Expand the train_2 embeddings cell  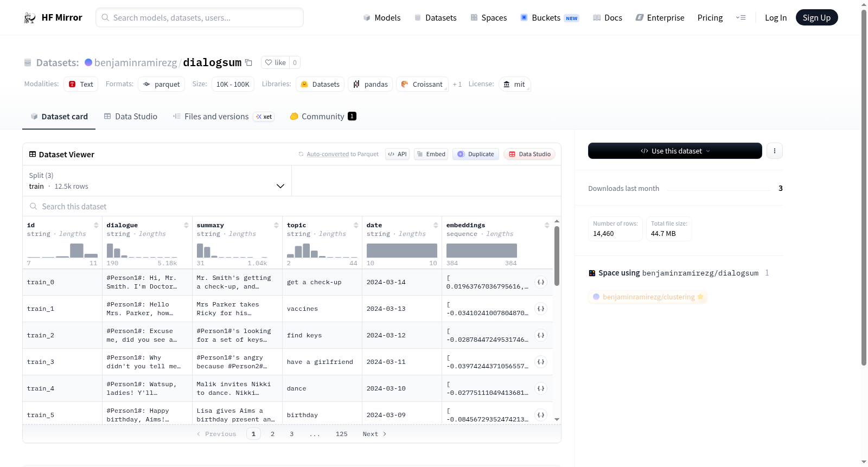541,335
